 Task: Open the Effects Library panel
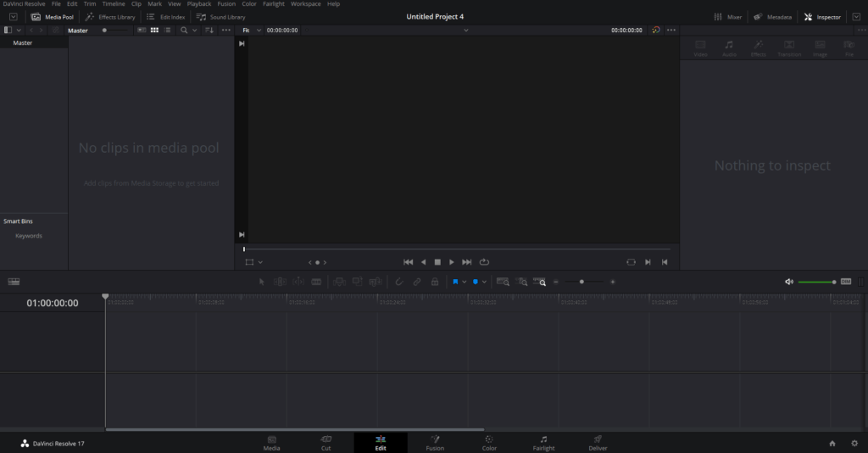(110, 17)
